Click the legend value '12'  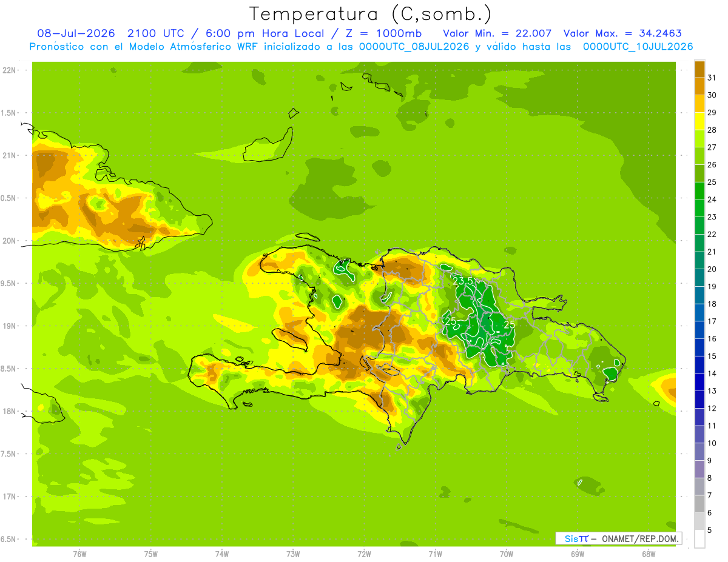(x=712, y=408)
